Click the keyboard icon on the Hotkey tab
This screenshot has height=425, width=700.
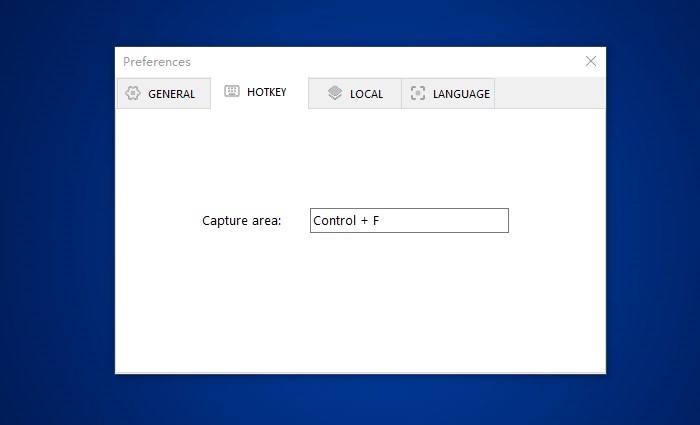coord(232,92)
